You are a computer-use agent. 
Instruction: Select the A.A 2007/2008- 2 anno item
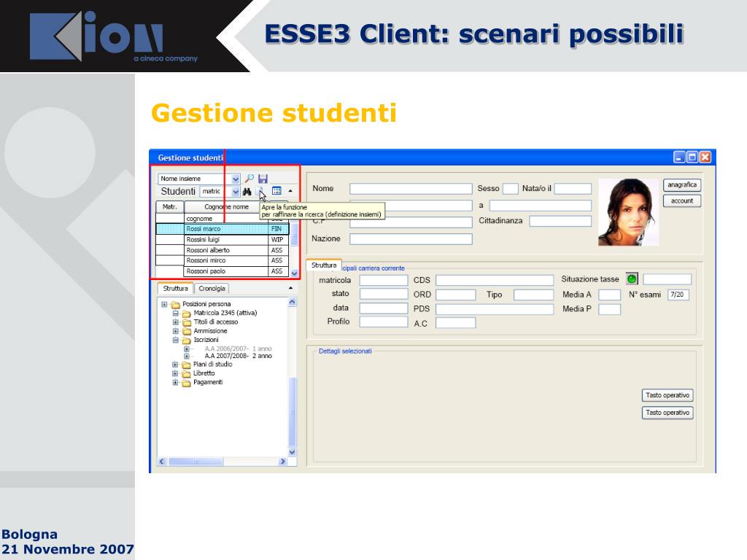click(x=239, y=356)
